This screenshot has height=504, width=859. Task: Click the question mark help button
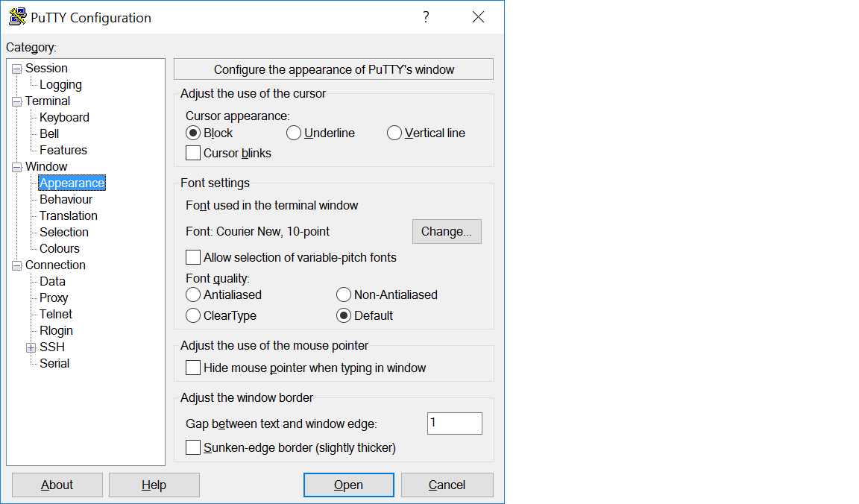[426, 17]
